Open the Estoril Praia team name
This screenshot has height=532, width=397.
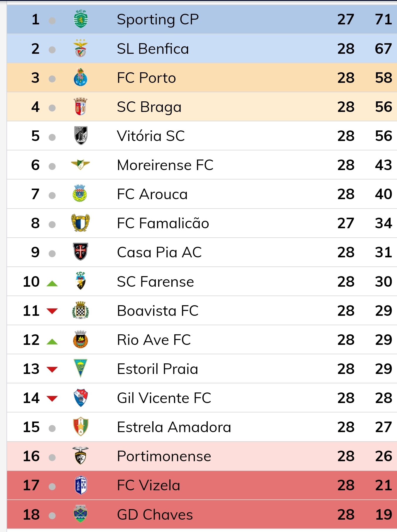click(x=157, y=369)
